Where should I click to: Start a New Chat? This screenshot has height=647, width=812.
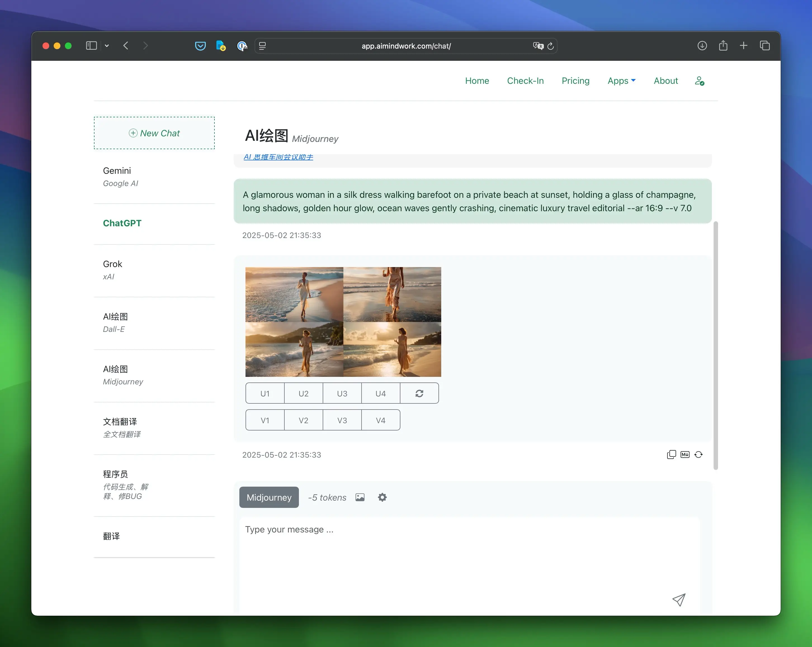point(154,133)
